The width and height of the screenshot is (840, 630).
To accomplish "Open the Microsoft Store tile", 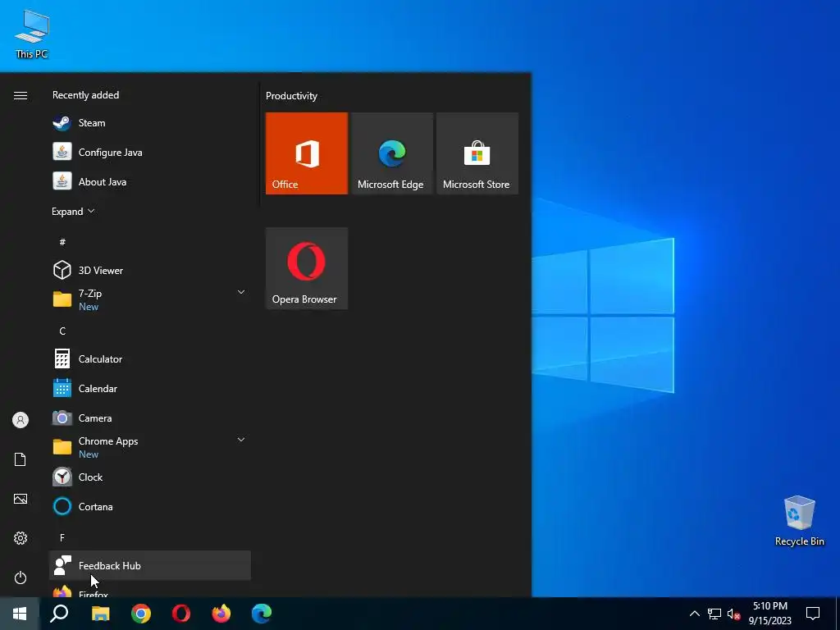I will point(477,153).
